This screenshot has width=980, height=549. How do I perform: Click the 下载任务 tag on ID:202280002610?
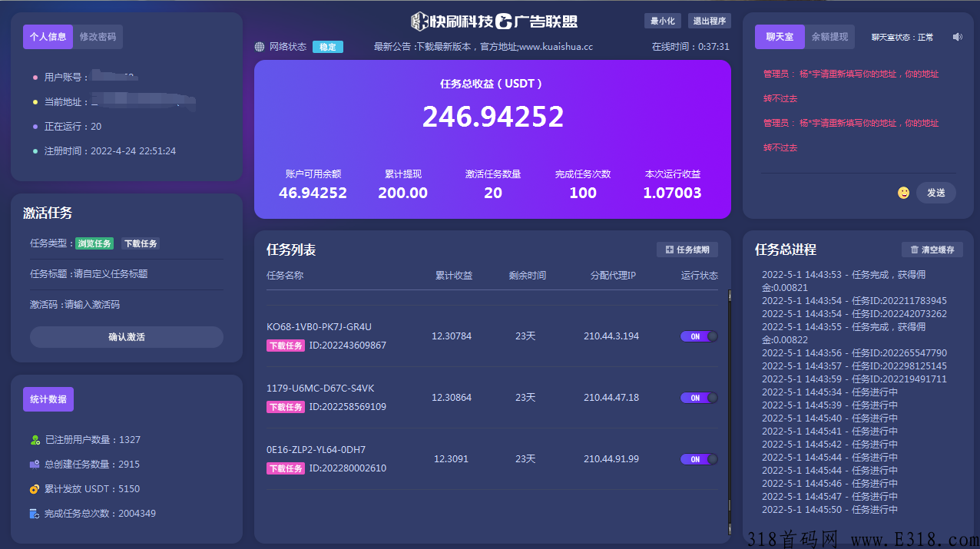point(286,468)
